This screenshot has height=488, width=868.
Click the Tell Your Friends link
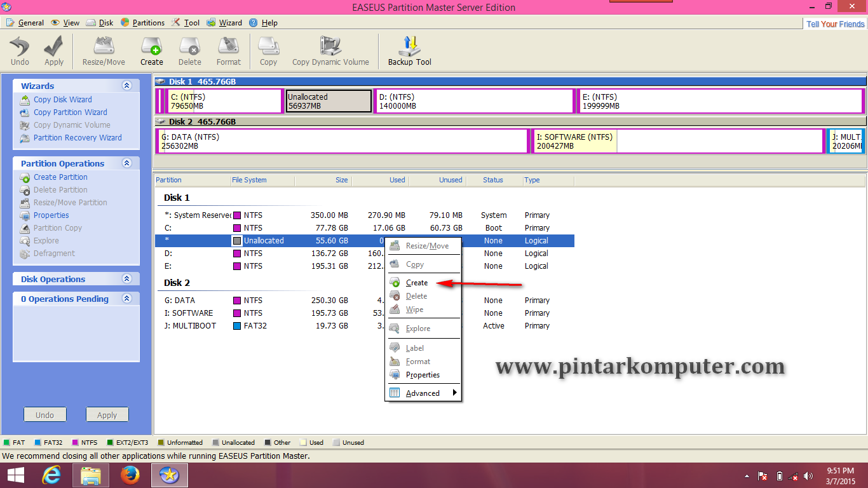pos(834,23)
